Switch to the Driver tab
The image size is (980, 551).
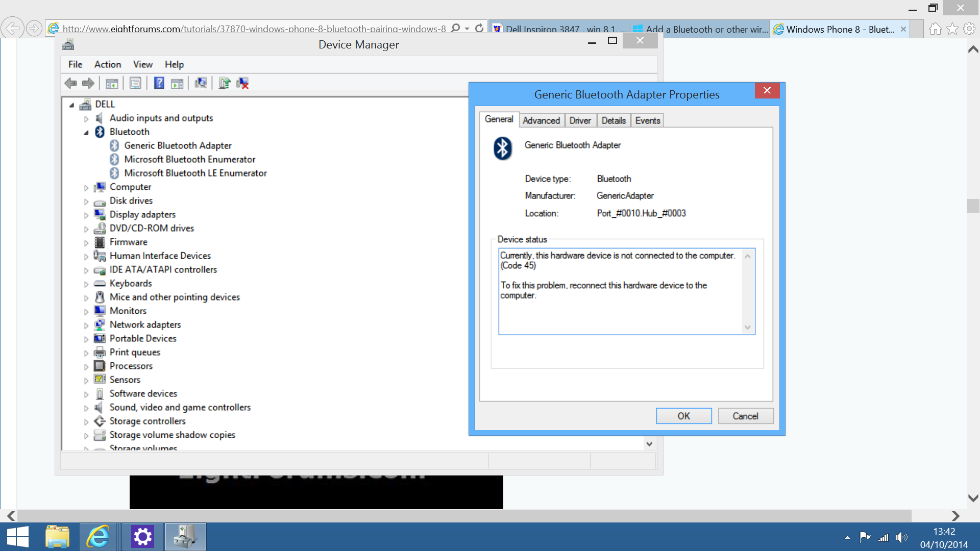[580, 120]
